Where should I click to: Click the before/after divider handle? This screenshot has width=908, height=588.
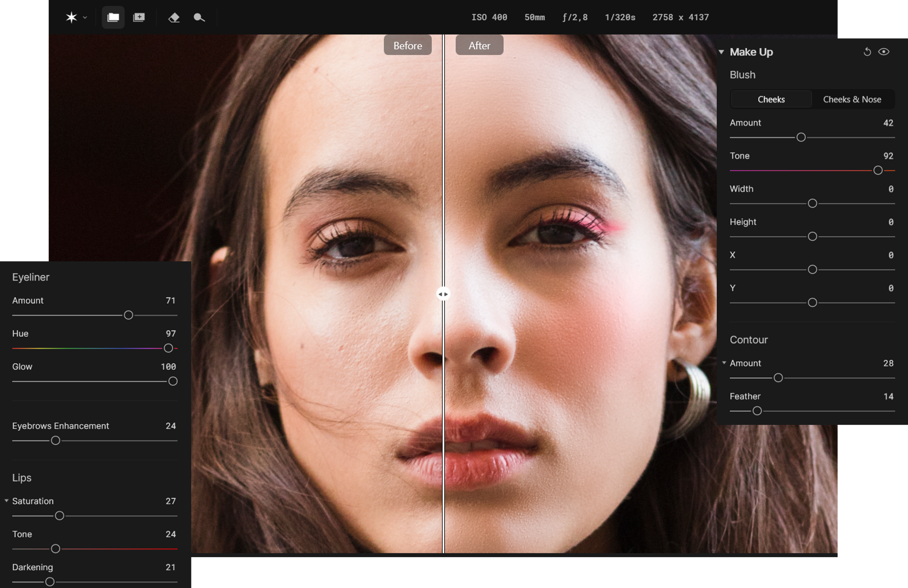click(x=443, y=293)
